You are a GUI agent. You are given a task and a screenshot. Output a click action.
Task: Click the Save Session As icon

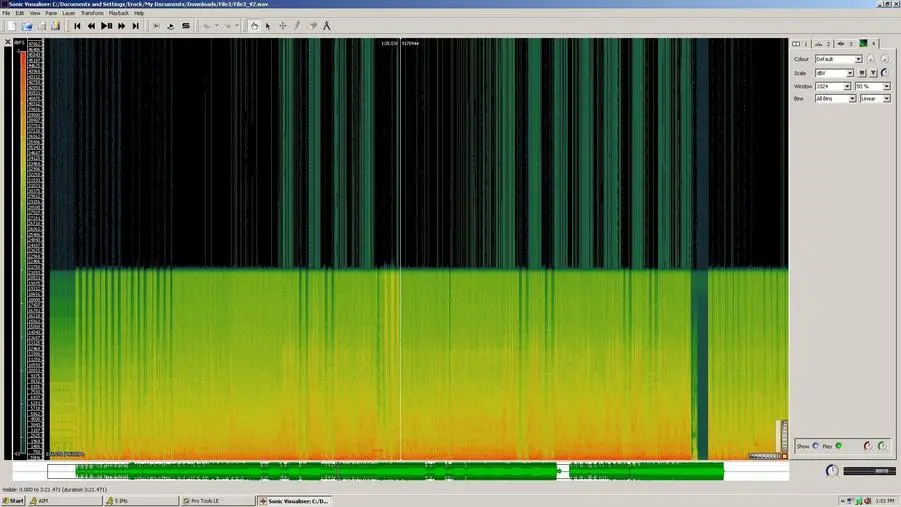point(56,26)
